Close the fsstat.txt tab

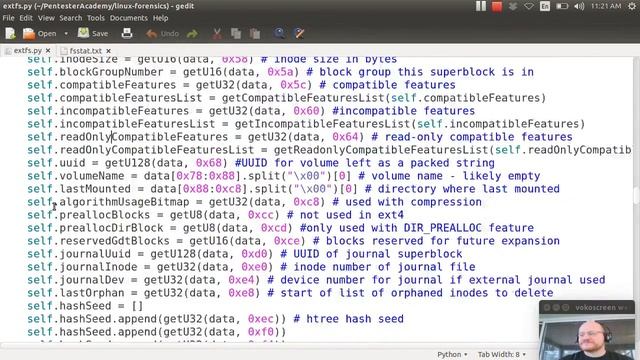coord(108,51)
